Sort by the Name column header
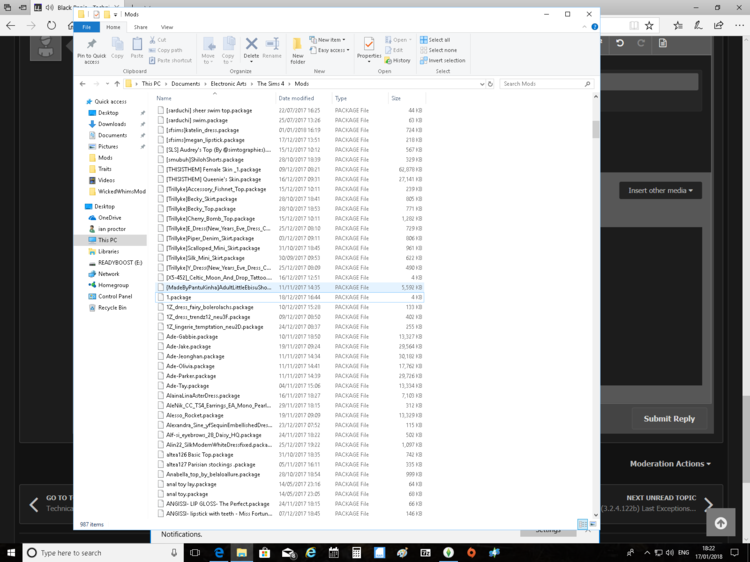 164,98
